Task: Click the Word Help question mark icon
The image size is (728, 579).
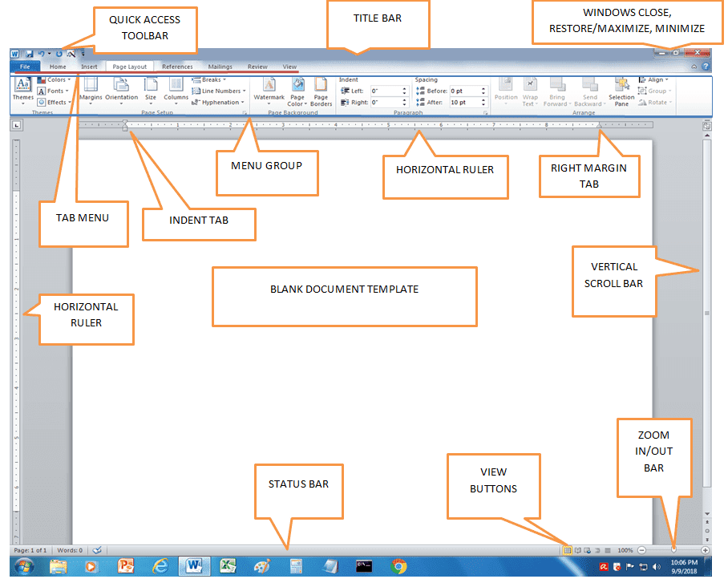Action: 706,67
